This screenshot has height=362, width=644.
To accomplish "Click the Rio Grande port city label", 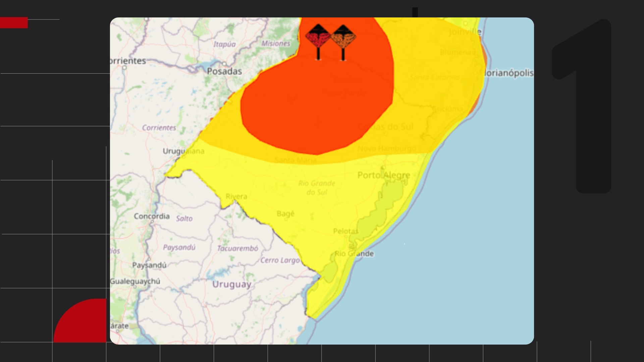I will tap(354, 254).
